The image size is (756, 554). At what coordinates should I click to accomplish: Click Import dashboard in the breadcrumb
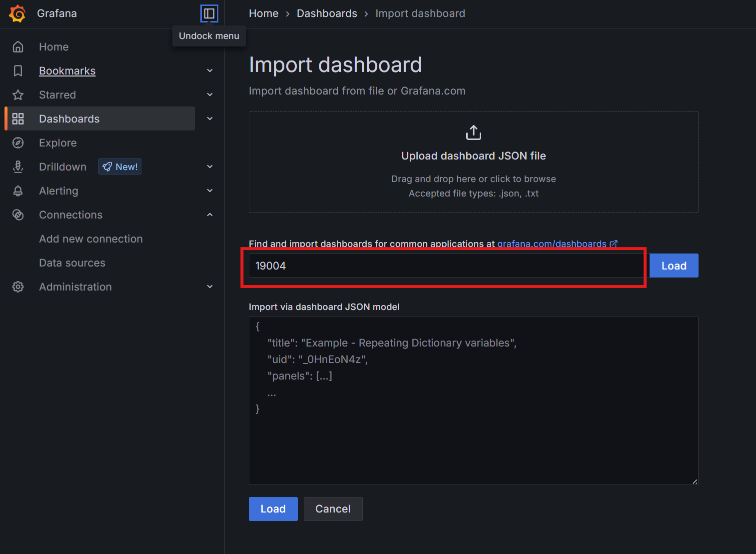click(420, 13)
